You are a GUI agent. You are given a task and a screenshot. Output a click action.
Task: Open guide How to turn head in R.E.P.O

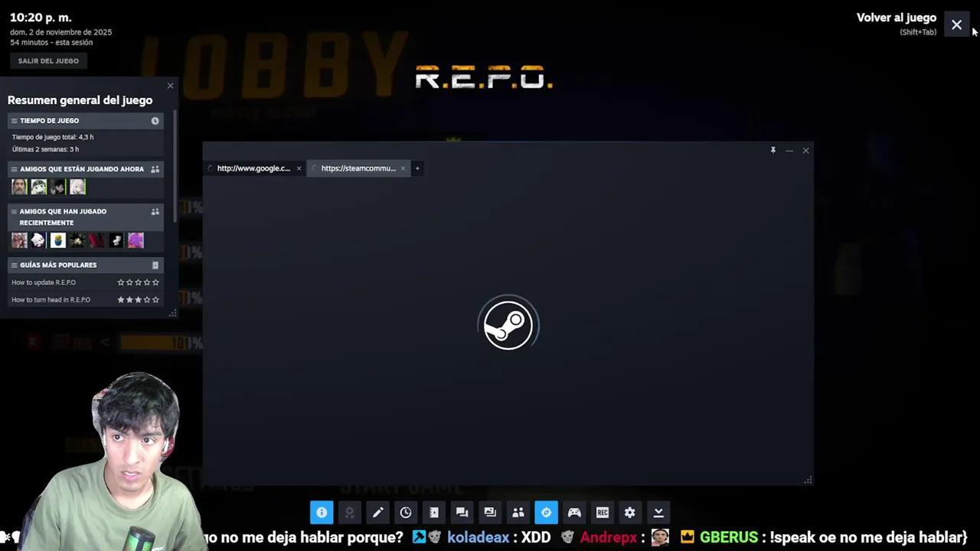pos(51,300)
